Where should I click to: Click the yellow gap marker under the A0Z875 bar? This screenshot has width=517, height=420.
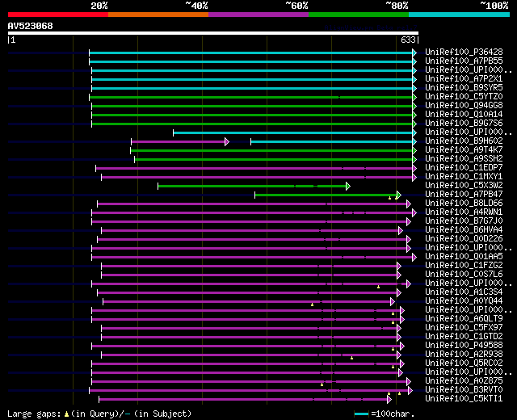point(322,384)
